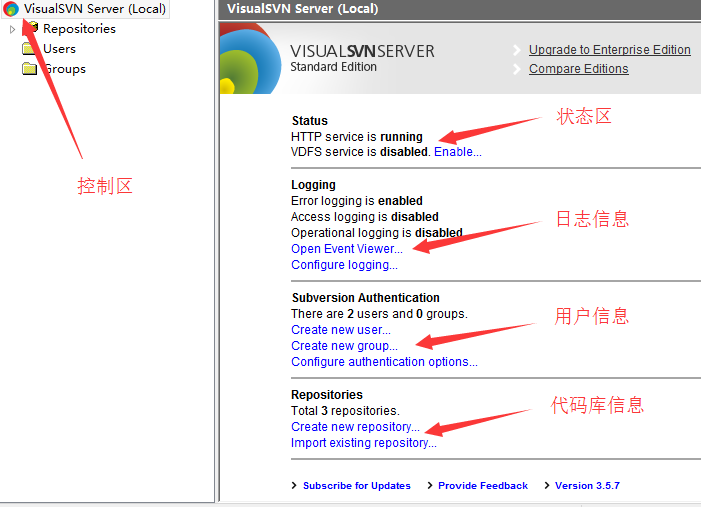Click arrow beside Upgrade to Enterprise Edition

[x=517, y=50]
